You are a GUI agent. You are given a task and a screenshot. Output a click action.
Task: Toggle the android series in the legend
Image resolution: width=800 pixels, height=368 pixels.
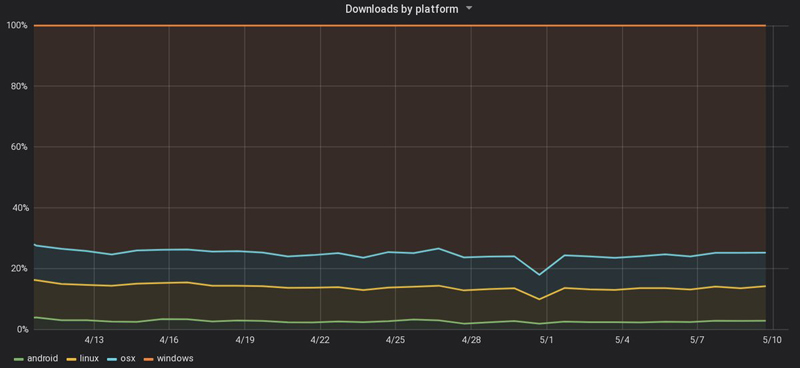click(x=42, y=358)
